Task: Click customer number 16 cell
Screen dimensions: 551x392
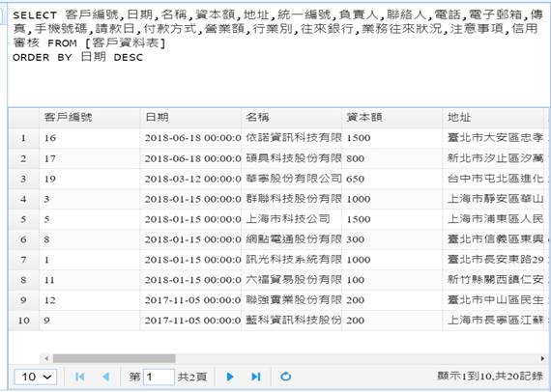Action: pos(90,137)
